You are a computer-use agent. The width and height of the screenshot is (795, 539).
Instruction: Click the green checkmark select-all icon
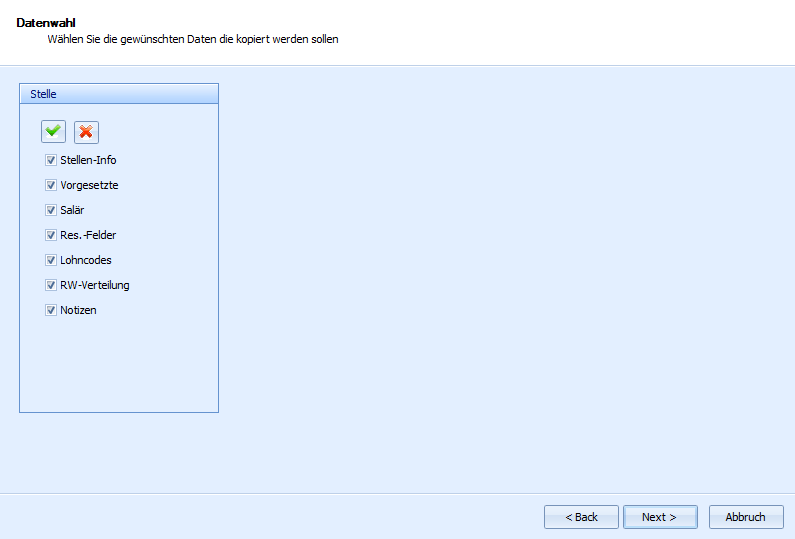point(53,132)
